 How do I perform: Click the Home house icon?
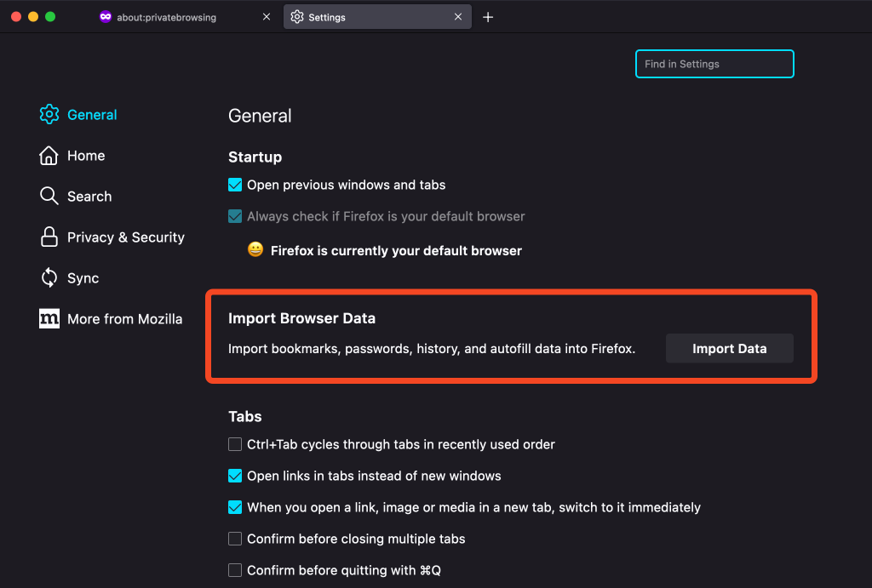pyautogui.click(x=49, y=156)
